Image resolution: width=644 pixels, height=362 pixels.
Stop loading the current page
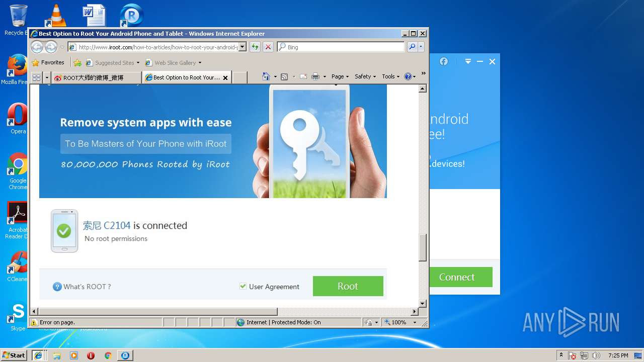268,47
